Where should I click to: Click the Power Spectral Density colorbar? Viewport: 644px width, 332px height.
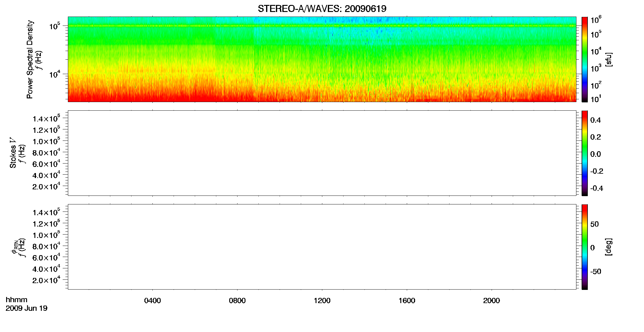(585, 59)
